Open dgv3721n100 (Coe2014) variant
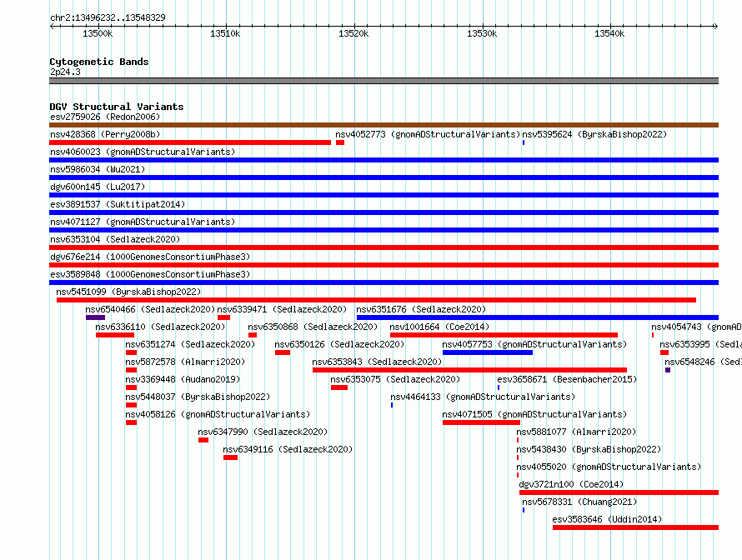The width and height of the screenshot is (742, 560). (x=571, y=484)
